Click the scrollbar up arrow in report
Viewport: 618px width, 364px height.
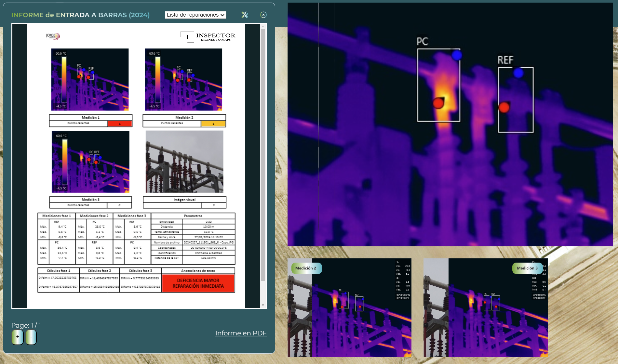point(263,27)
